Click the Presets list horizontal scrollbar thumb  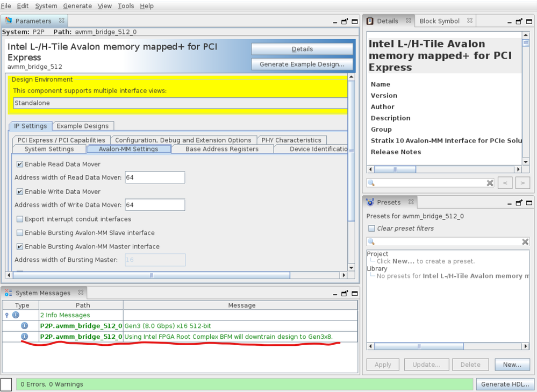419,346
